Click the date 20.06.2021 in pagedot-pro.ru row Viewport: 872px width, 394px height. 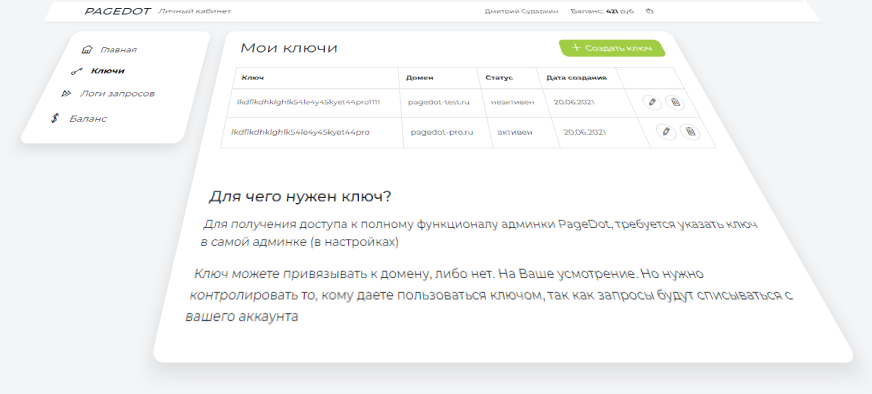(584, 132)
